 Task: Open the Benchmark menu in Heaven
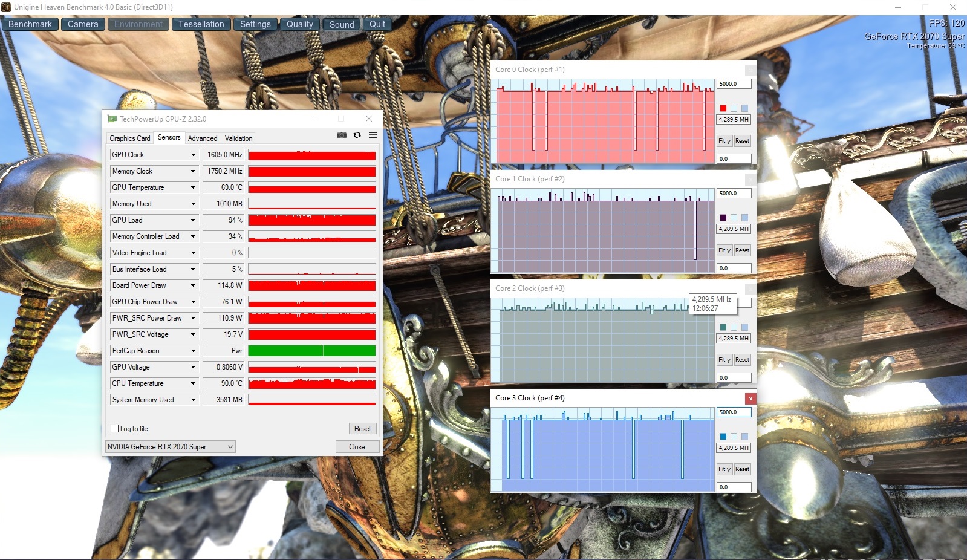point(30,24)
